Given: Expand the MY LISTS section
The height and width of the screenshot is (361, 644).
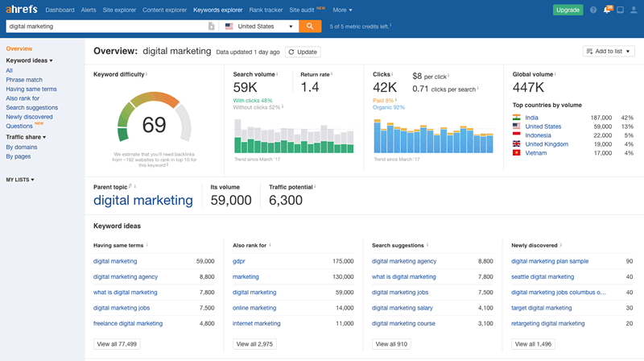Looking at the screenshot, I should pyautogui.click(x=20, y=180).
